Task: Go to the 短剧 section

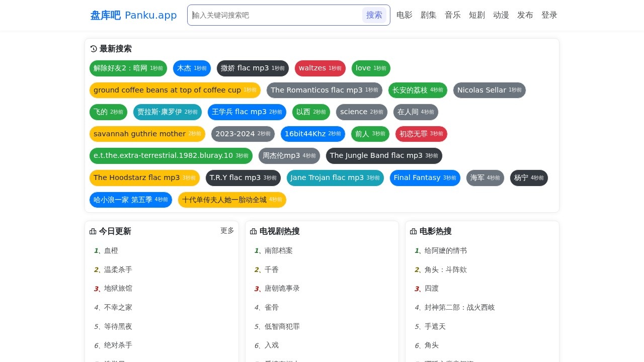Action: [477, 15]
